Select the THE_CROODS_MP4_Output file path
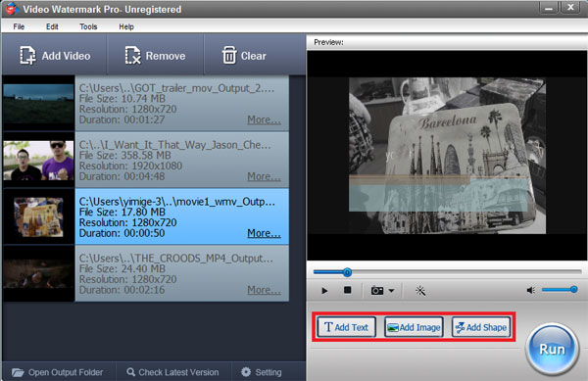 (x=175, y=259)
